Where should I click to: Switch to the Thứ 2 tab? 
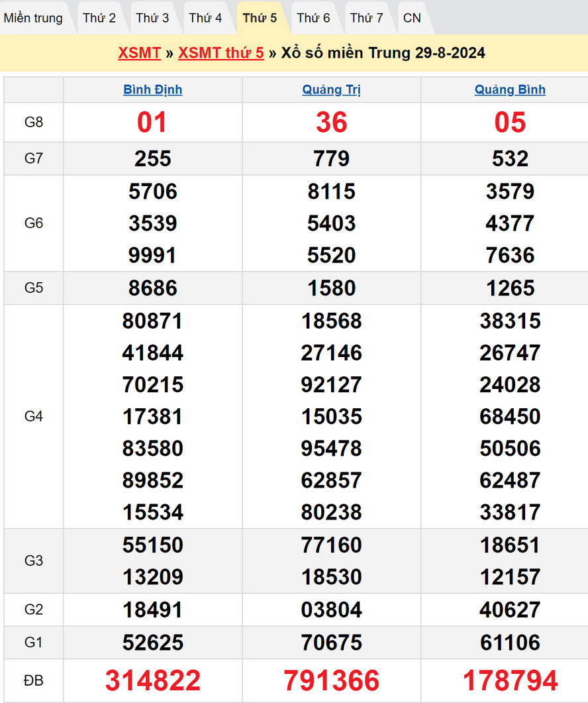99,18
